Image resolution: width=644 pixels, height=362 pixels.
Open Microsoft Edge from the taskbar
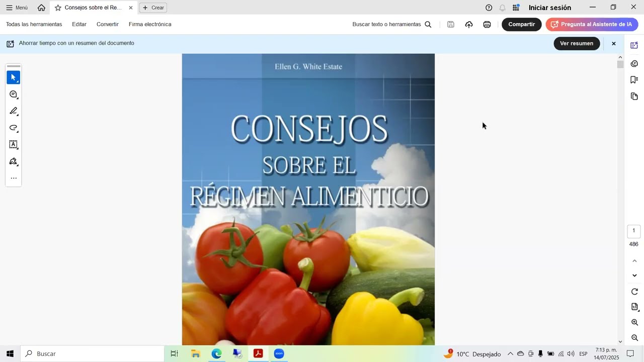click(x=217, y=354)
